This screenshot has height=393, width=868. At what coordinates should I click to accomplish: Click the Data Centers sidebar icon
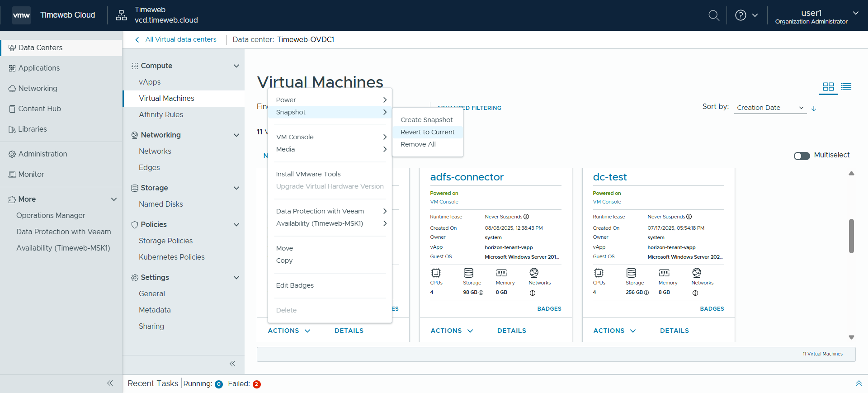point(12,48)
